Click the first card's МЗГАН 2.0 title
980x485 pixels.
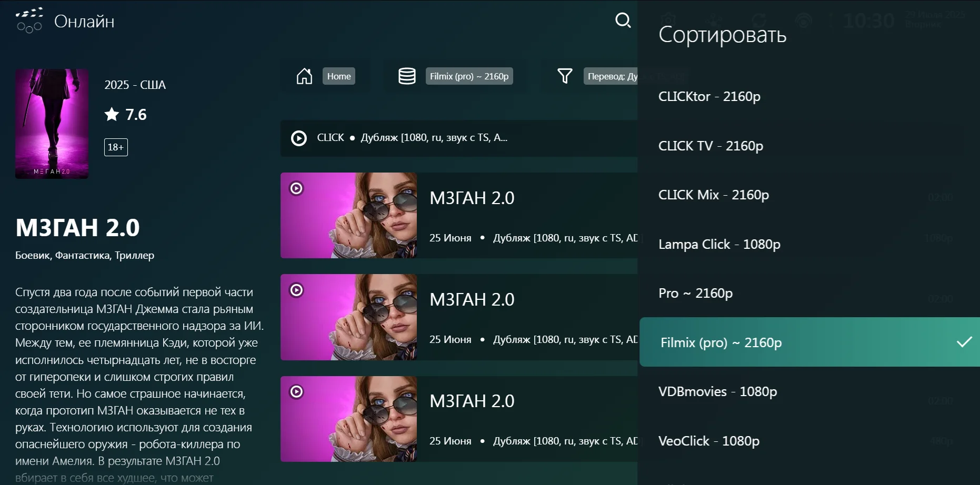click(x=472, y=198)
